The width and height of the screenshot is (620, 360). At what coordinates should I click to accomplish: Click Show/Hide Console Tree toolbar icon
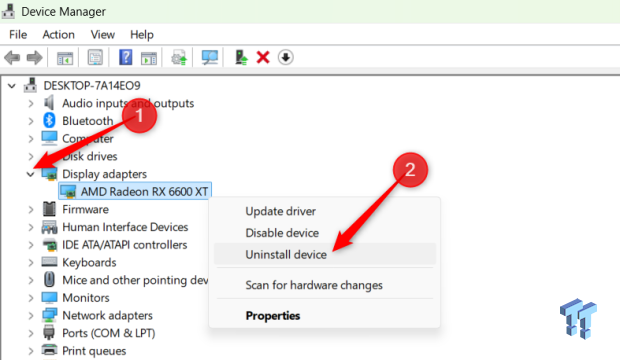[x=65, y=58]
